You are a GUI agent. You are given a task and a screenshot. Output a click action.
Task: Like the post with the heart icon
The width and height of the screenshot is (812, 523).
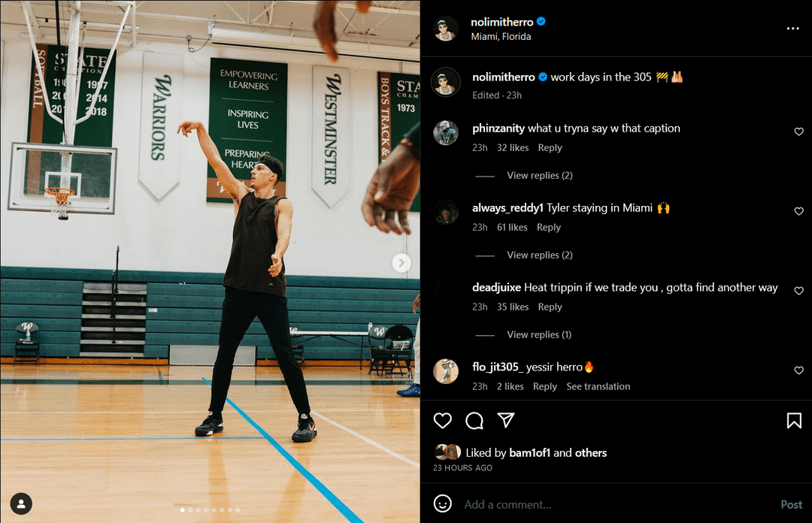(443, 421)
